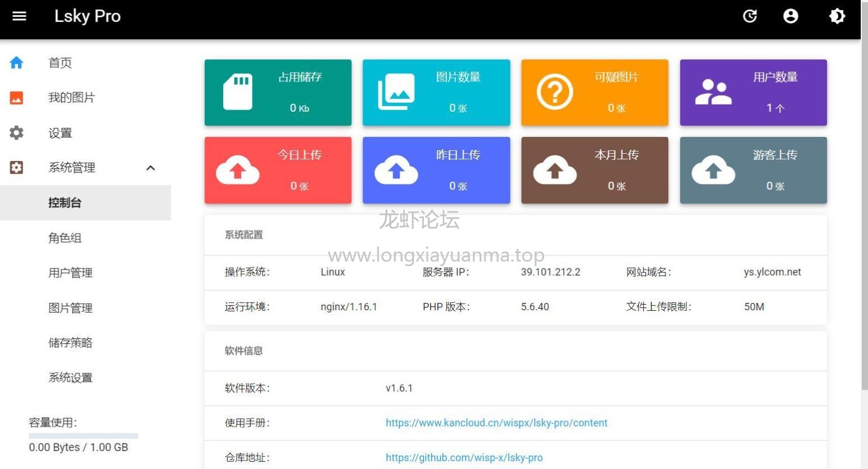The image size is (868, 469).
Task: Click the 1 个 user count value
Action: (775, 108)
